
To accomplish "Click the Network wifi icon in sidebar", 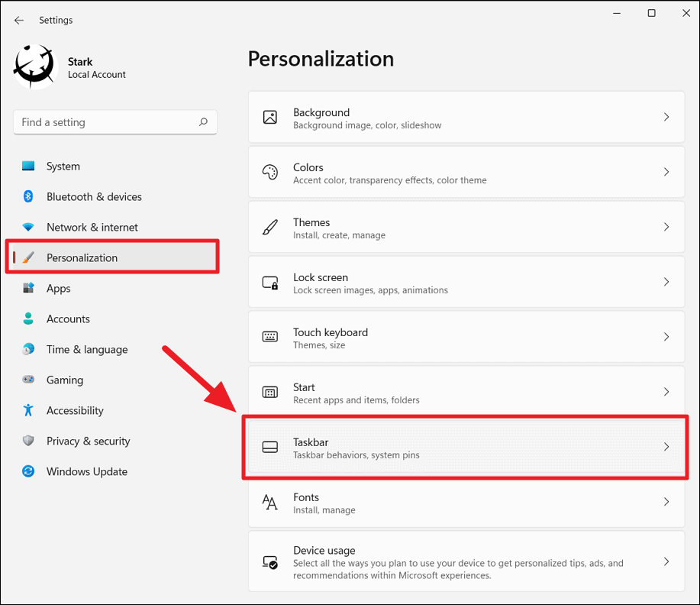I will [x=28, y=227].
